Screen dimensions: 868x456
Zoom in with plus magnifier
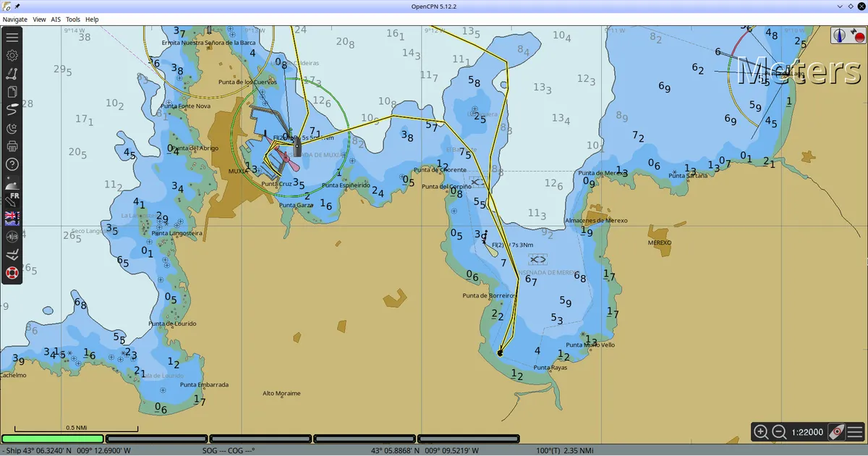point(761,432)
